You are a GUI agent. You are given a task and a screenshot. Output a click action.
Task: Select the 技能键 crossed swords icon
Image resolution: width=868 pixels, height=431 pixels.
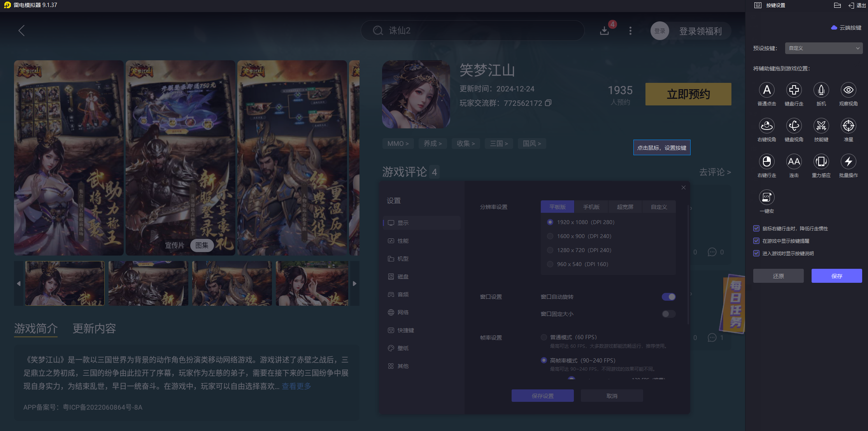[821, 126]
